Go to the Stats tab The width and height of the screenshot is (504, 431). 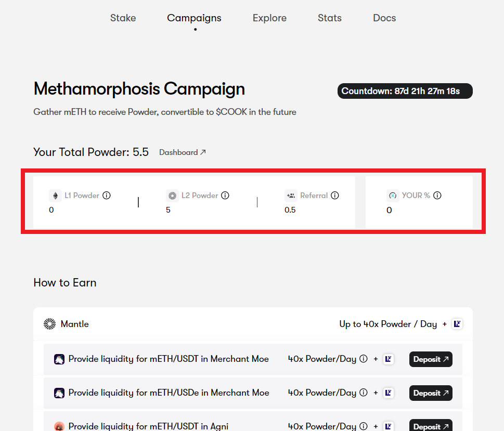tap(330, 18)
